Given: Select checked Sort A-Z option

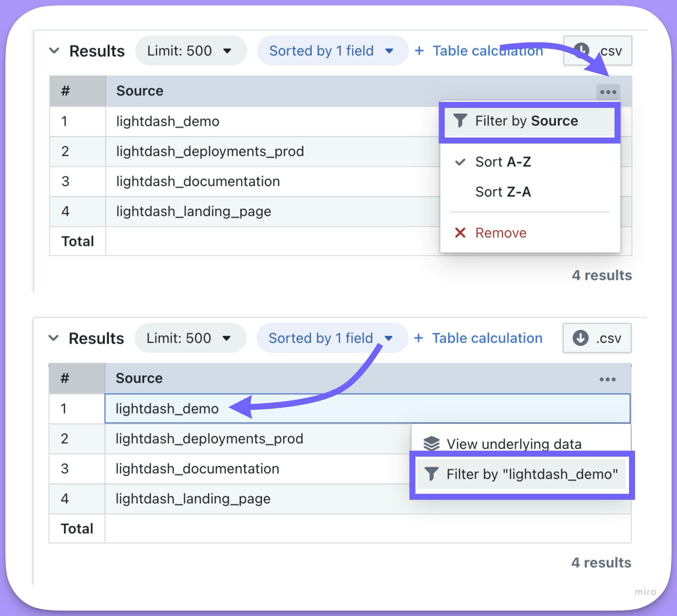Looking at the screenshot, I should pos(503,162).
